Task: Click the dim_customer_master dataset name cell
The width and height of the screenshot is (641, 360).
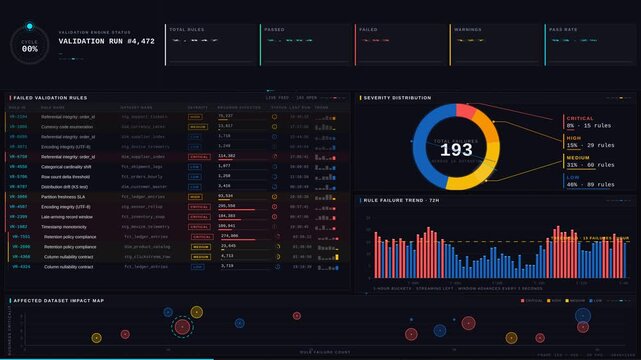Action: point(144,187)
